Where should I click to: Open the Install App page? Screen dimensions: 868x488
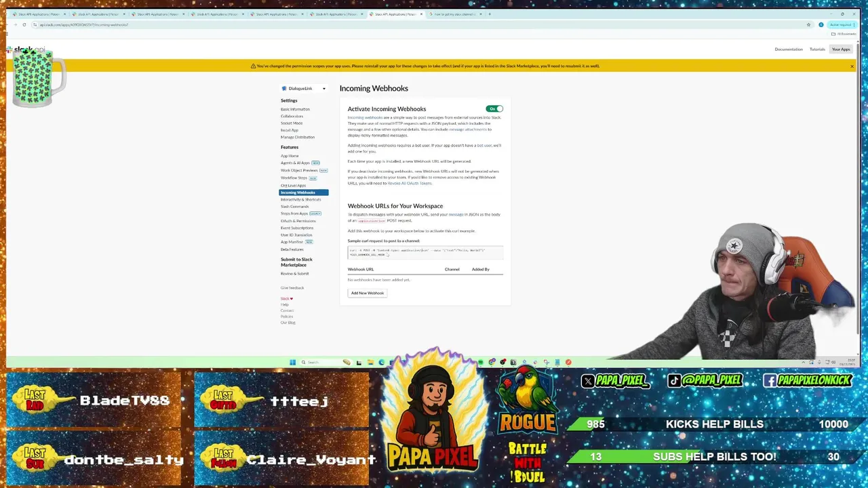click(290, 130)
